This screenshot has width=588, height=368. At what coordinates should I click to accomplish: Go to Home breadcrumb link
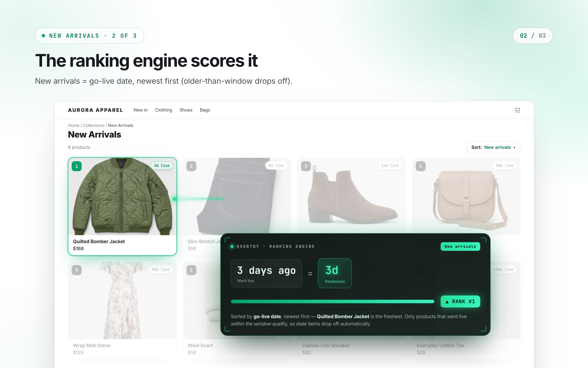click(x=74, y=125)
